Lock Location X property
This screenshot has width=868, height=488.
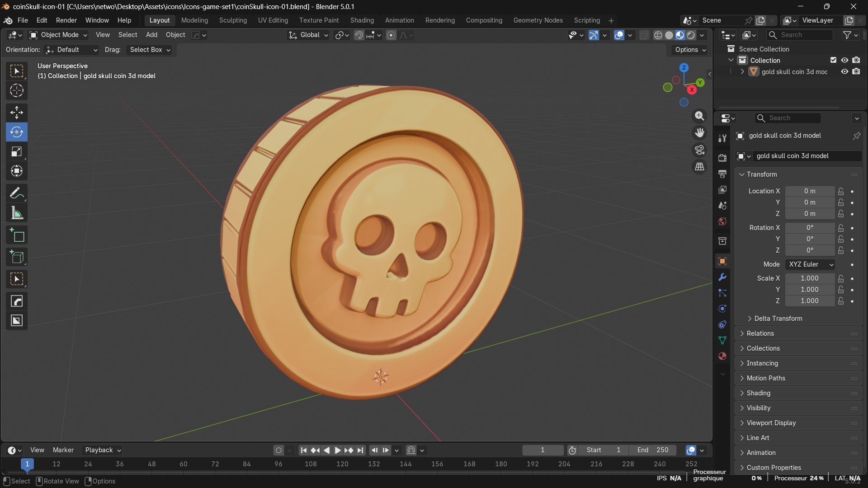(841, 191)
